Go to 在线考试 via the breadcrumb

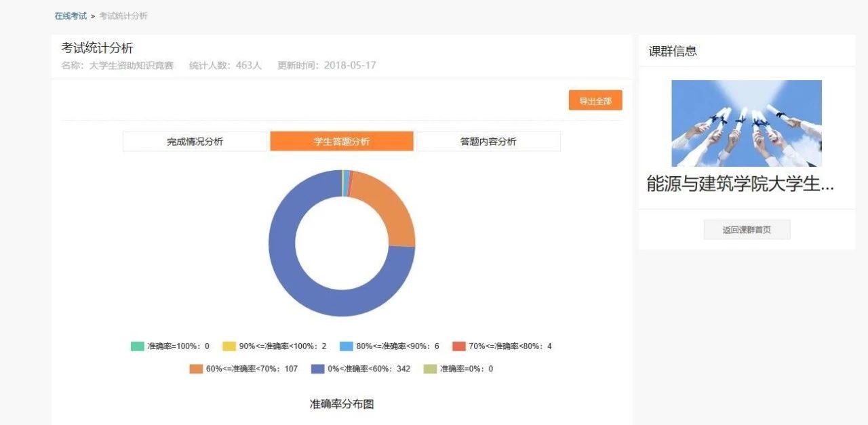click(71, 16)
